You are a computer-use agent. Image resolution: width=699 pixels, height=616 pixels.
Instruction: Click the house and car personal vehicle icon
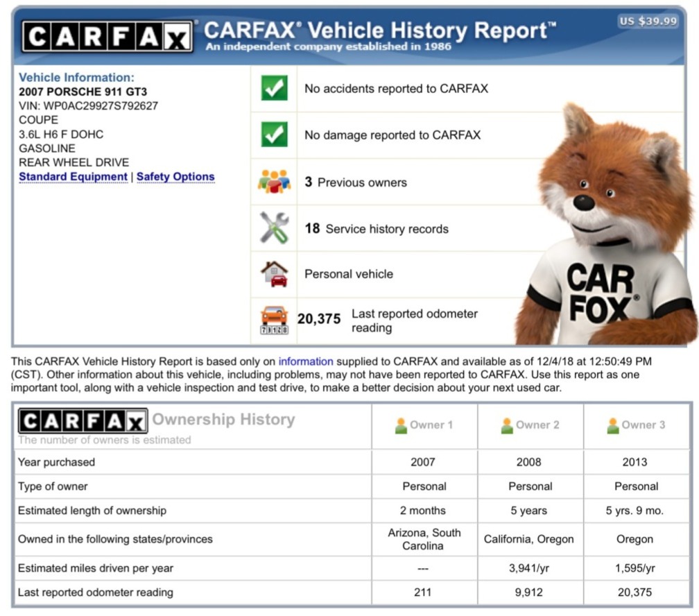point(275,273)
